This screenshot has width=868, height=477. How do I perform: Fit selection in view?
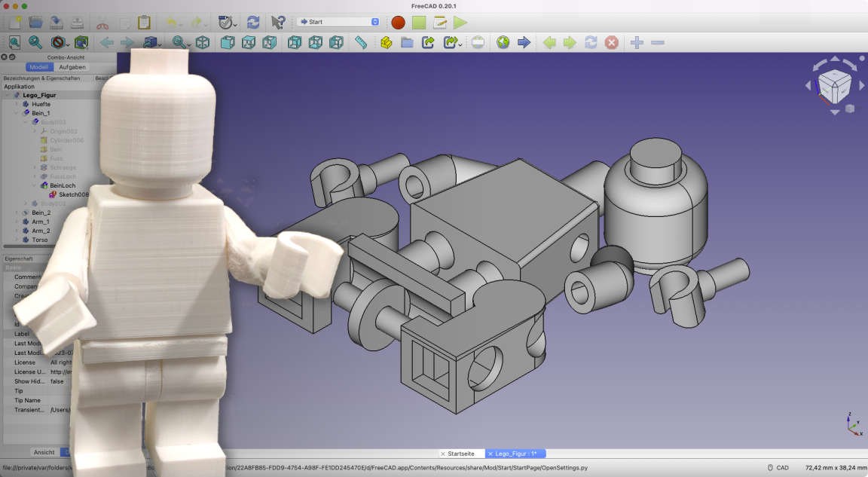tap(35, 43)
